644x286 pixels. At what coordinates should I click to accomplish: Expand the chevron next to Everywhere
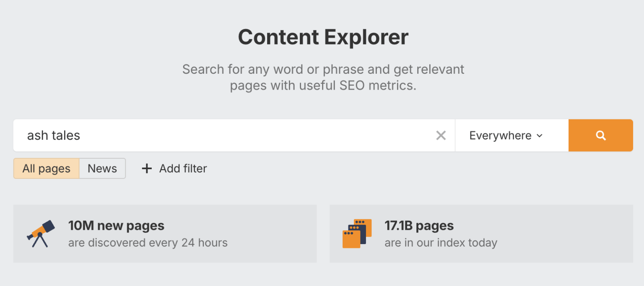click(540, 136)
